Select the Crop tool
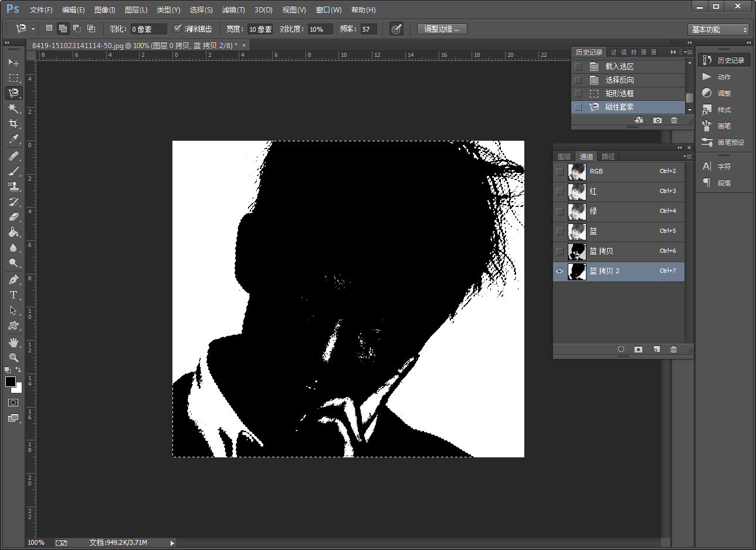The image size is (756, 550). [13, 124]
